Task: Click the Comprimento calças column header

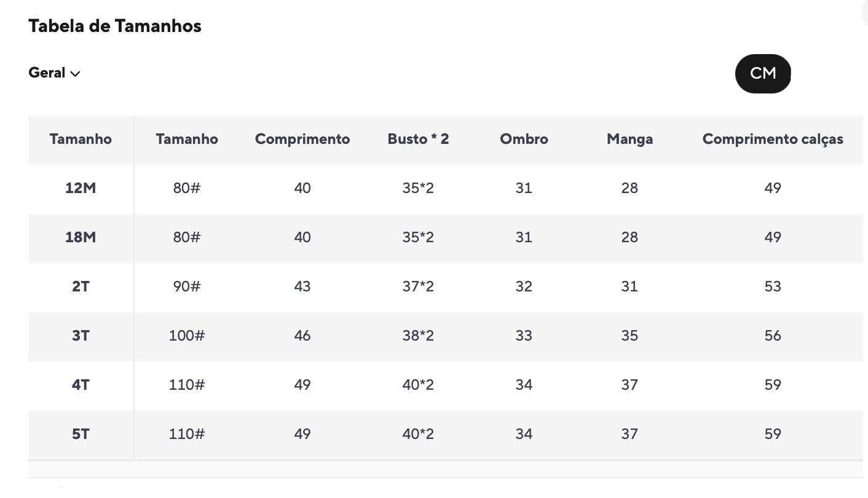Action: click(772, 139)
